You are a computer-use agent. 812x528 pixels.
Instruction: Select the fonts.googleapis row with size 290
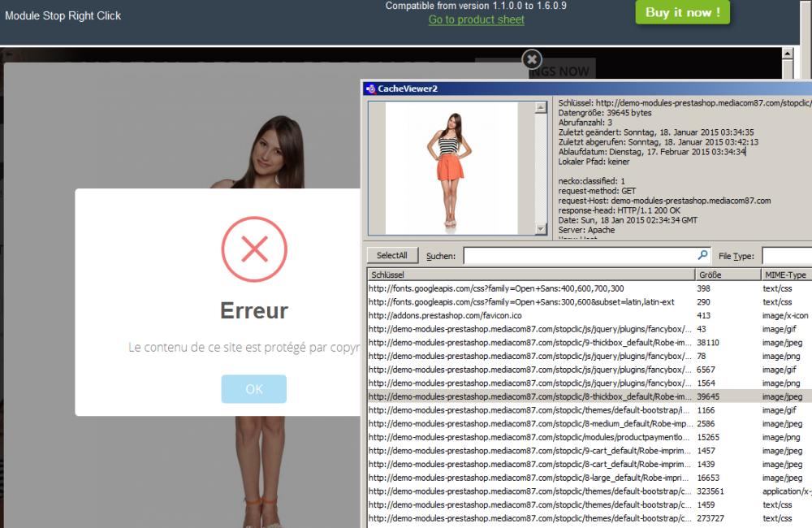[x=590, y=302]
